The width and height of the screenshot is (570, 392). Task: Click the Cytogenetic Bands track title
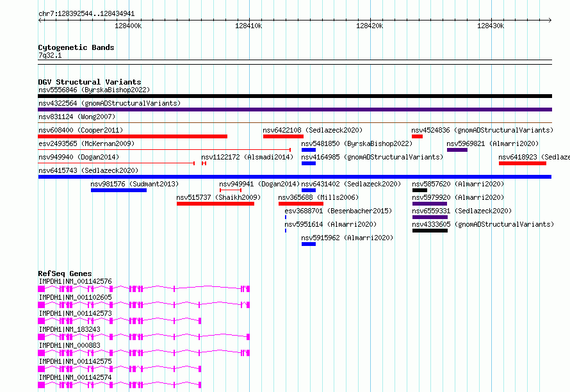coord(76,47)
